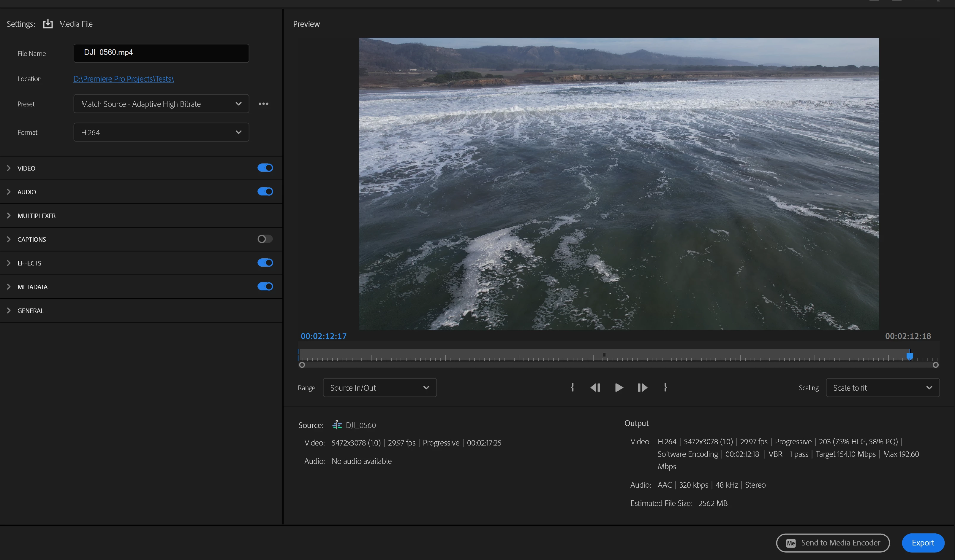Click the Set In Point bracket icon
Screen dimensions: 955x560
click(x=572, y=387)
